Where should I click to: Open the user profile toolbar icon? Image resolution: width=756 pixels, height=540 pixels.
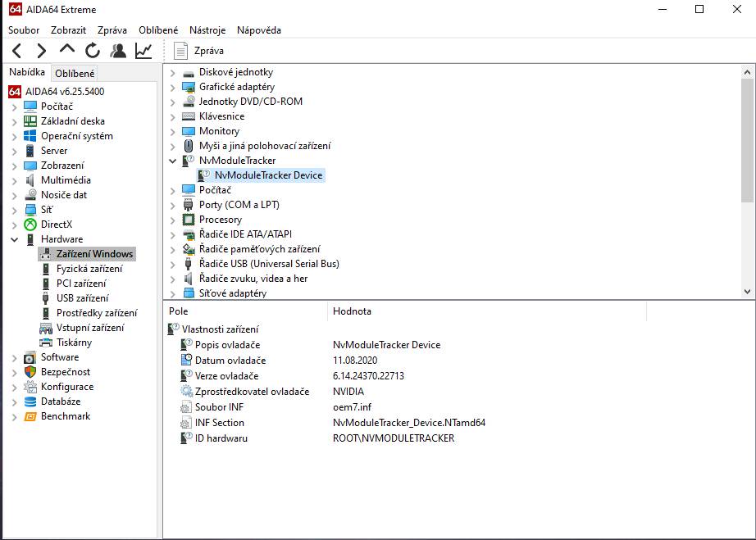[x=118, y=51]
